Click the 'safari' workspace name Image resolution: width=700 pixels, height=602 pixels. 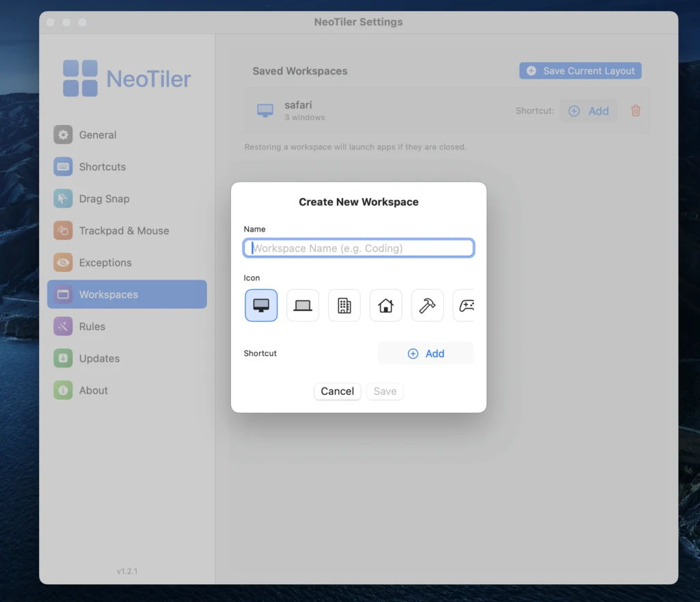point(298,105)
